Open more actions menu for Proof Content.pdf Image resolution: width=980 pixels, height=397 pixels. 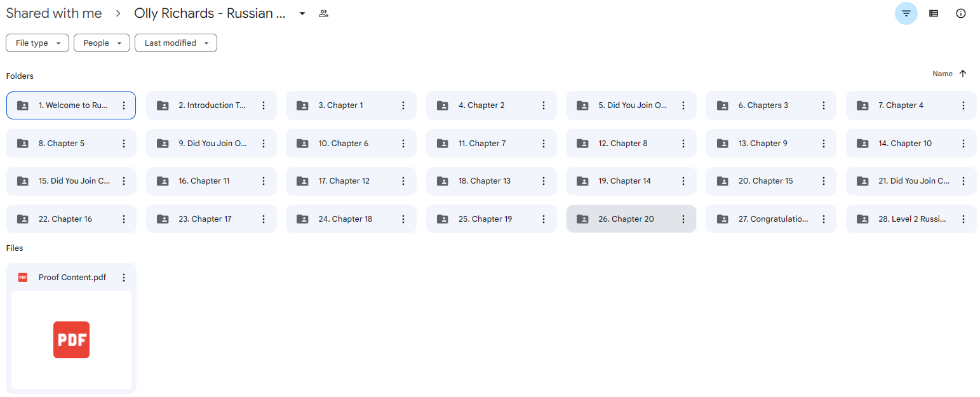pos(124,278)
